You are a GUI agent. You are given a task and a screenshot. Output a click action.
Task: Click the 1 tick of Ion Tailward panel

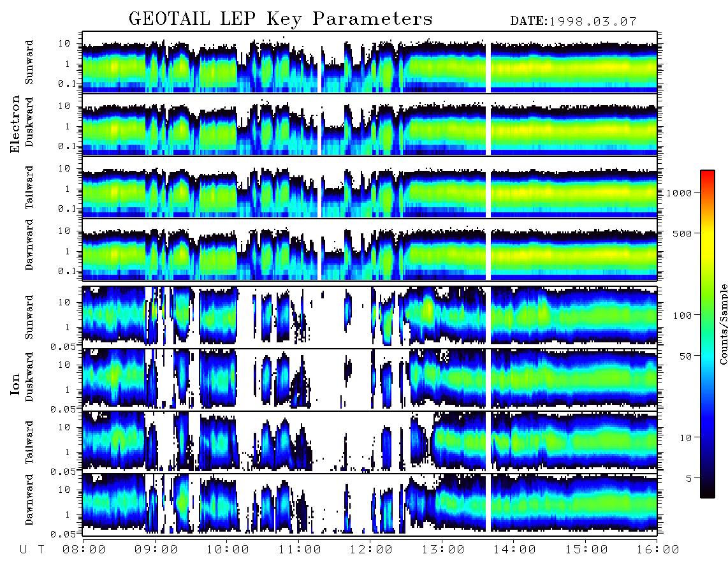coord(67,452)
